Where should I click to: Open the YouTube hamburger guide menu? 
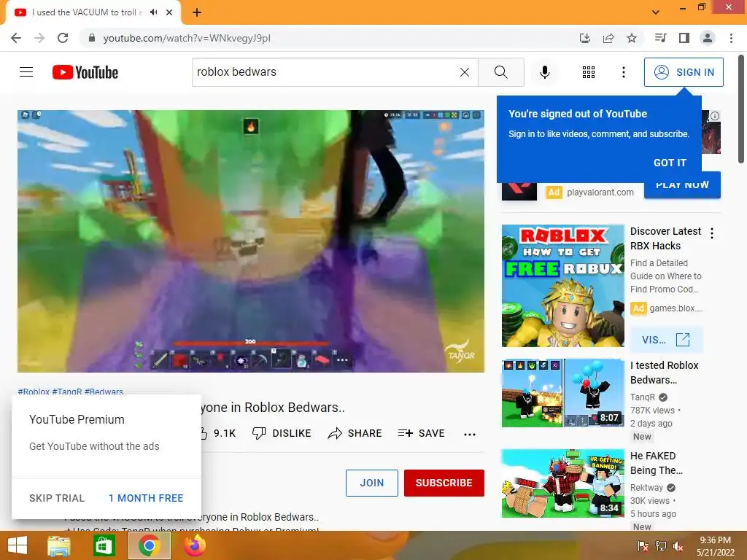26,72
